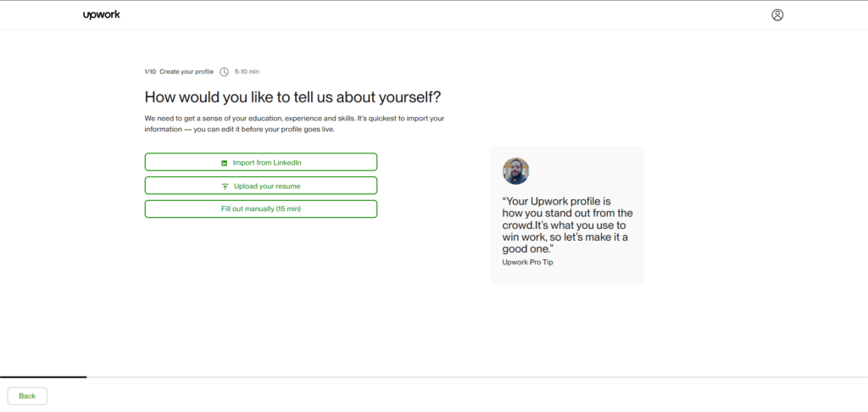Click the Upwork Pro Tip caption
The width and height of the screenshot is (868, 412).
point(527,262)
